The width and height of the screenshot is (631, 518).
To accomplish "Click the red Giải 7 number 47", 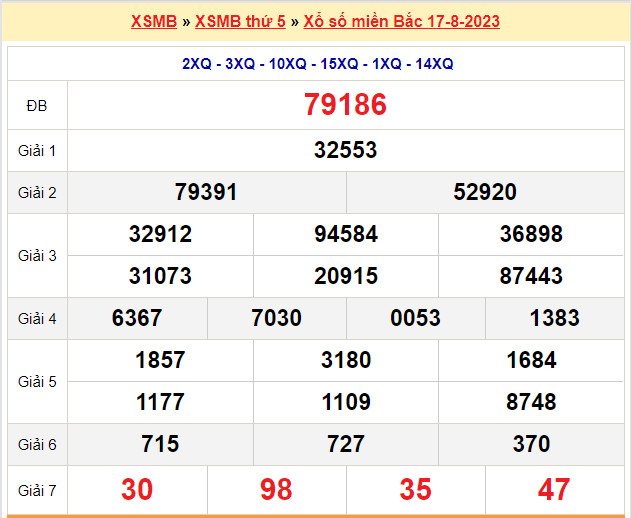I will point(554,489).
